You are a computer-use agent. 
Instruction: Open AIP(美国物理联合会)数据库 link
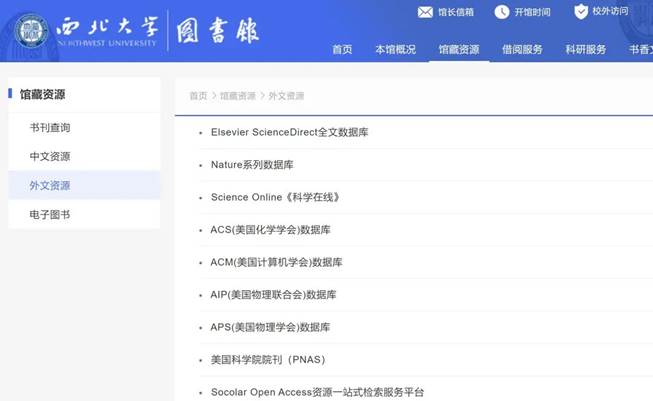click(273, 294)
